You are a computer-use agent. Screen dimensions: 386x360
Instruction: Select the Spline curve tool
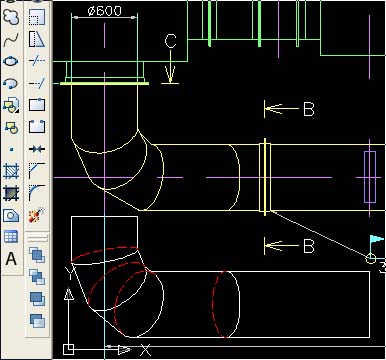[11, 40]
